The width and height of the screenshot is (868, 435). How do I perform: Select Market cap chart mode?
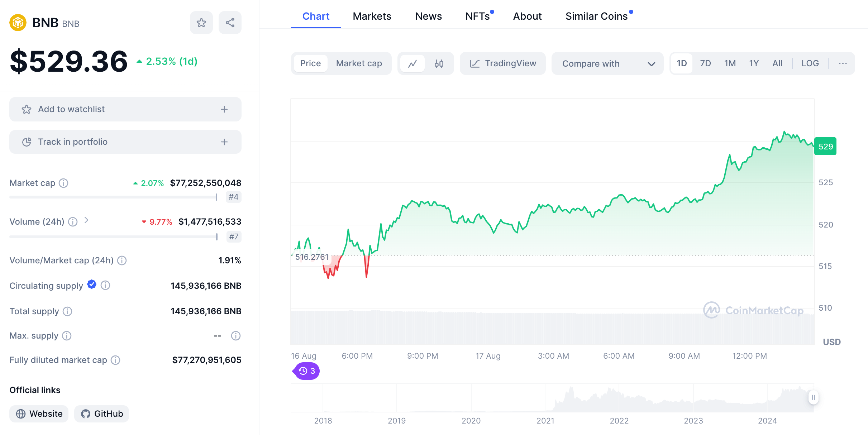point(359,63)
